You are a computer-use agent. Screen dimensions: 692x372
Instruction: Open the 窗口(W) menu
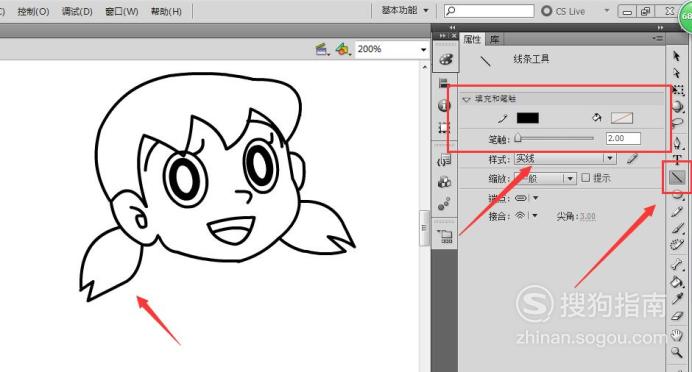[122, 11]
